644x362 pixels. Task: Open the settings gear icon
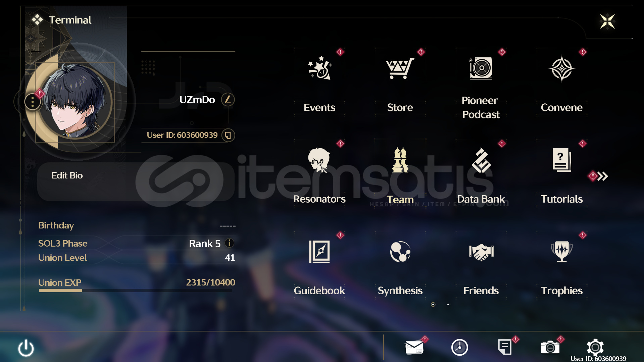click(x=595, y=347)
